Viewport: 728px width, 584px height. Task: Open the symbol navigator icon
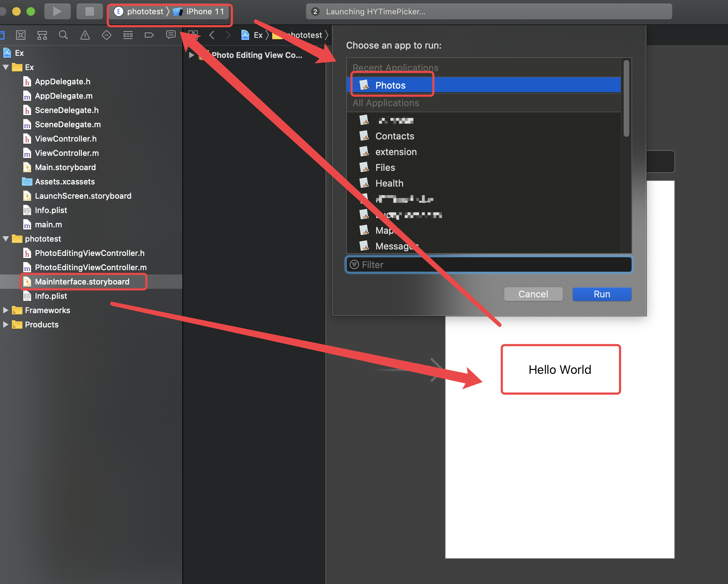[42, 35]
